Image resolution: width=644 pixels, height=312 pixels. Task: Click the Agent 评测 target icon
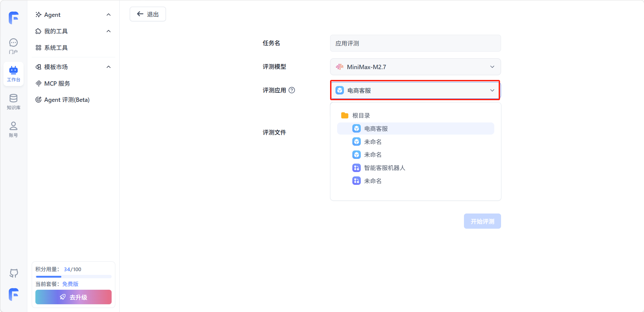click(38, 100)
